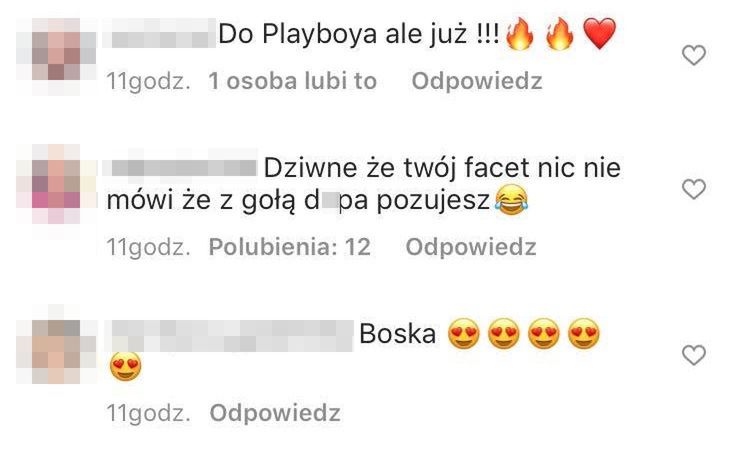Click blurred username of Playboya comment

coord(159,33)
